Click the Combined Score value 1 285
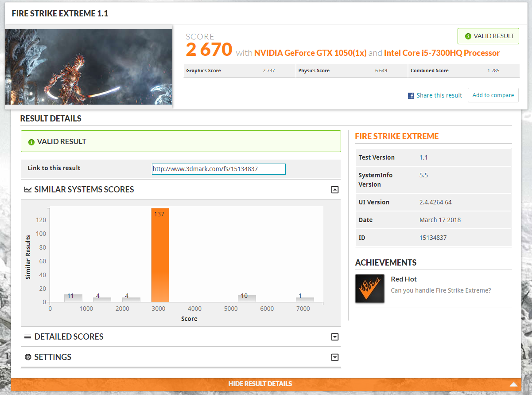Image resolution: width=532 pixels, height=395 pixels. pos(493,70)
